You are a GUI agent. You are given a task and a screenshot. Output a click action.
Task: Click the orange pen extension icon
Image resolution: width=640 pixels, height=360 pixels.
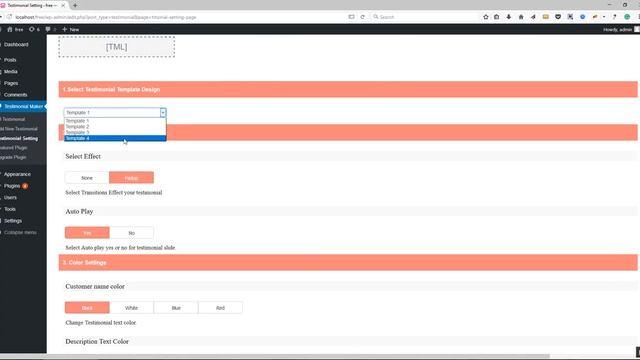tap(595, 17)
